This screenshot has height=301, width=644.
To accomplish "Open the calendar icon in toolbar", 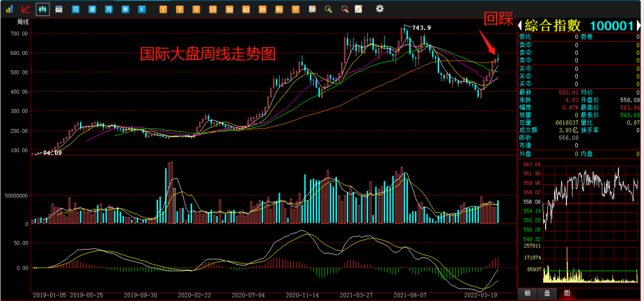I will 58,8.
